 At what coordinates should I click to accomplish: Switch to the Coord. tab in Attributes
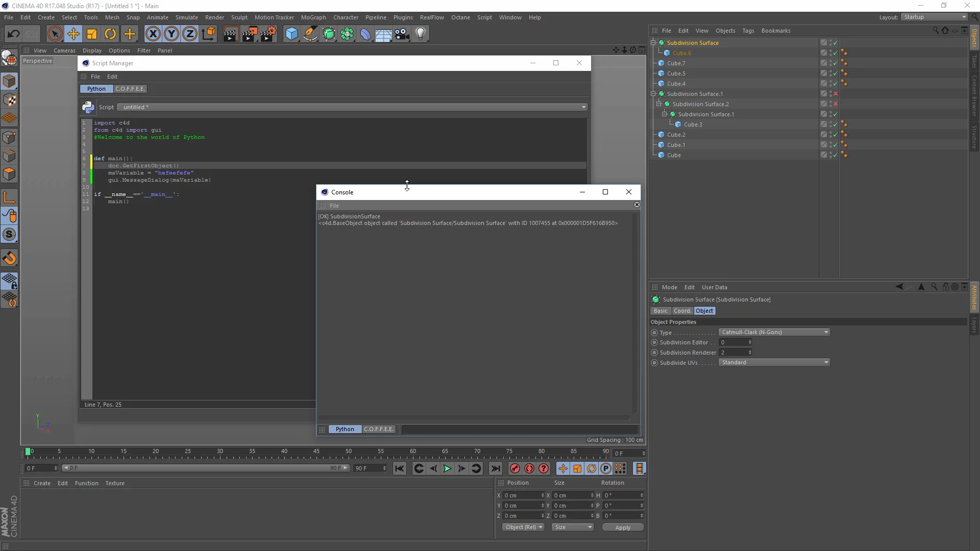pos(682,311)
